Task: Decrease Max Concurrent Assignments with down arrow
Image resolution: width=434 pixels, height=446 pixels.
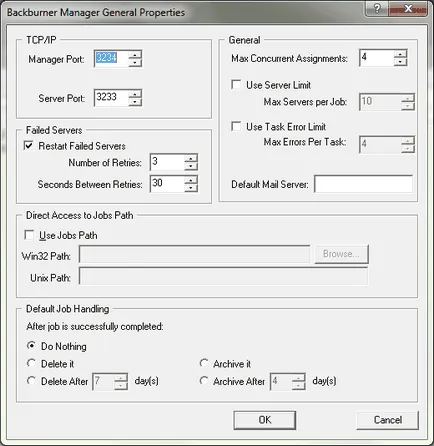Action: pyautogui.click(x=400, y=62)
